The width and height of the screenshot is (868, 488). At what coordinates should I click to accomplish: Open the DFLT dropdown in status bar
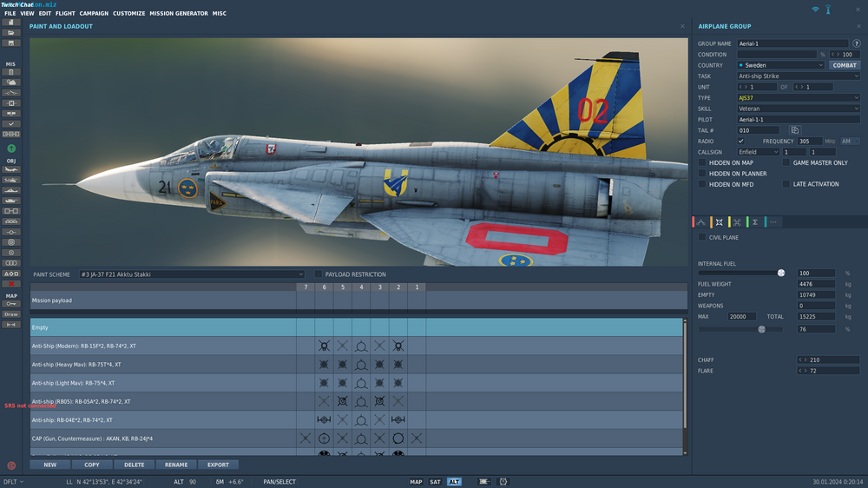pos(13,482)
